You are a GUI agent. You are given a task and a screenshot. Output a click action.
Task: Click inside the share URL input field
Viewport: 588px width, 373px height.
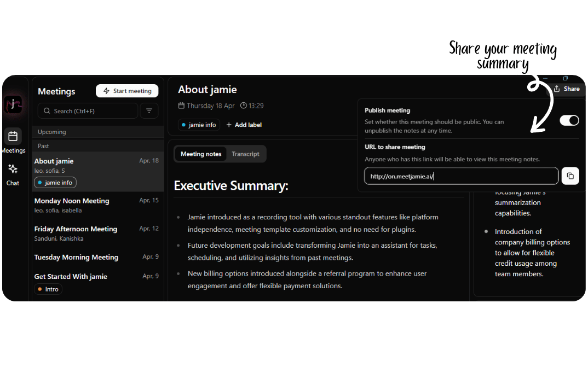pyautogui.click(x=461, y=176)
